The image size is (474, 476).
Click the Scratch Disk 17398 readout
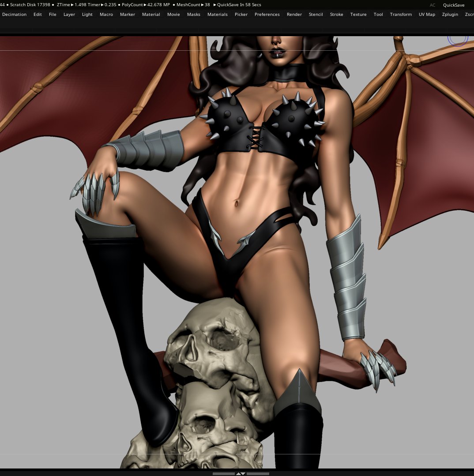pos(30,4)
